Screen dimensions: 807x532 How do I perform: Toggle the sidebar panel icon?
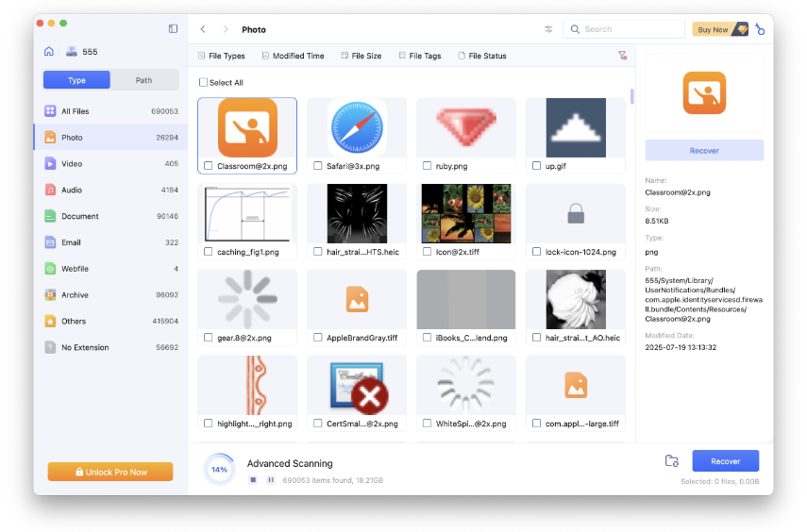click(173, 29)
